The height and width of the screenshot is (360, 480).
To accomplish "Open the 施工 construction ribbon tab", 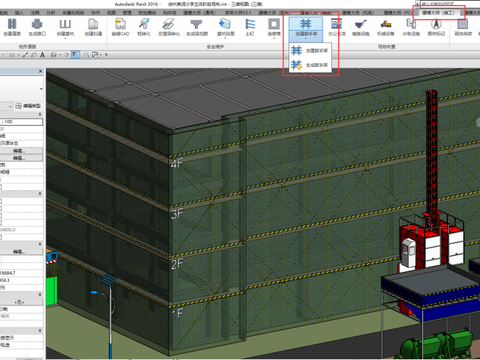I will point(438,13).
